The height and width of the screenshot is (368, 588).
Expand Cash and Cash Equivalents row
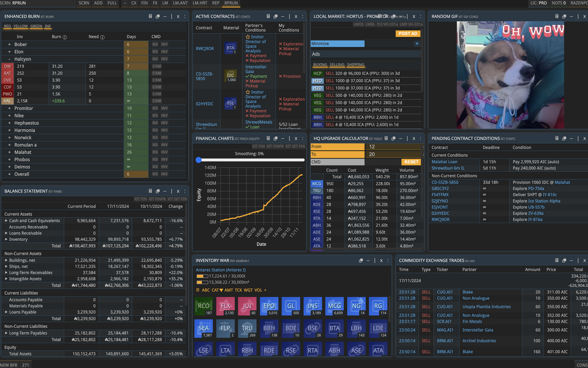[6, 221]
